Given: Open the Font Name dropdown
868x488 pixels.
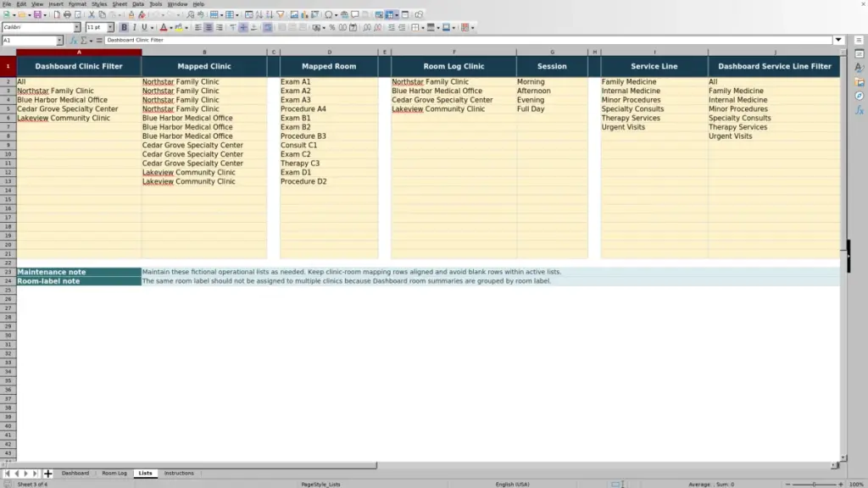Looking at the screenshot, I should coord(77,28).
